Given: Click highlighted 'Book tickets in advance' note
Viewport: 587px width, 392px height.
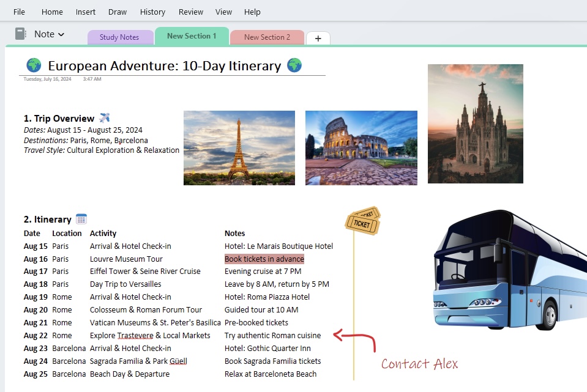Looking at the screenshot, I should click(x=264, y=259).
